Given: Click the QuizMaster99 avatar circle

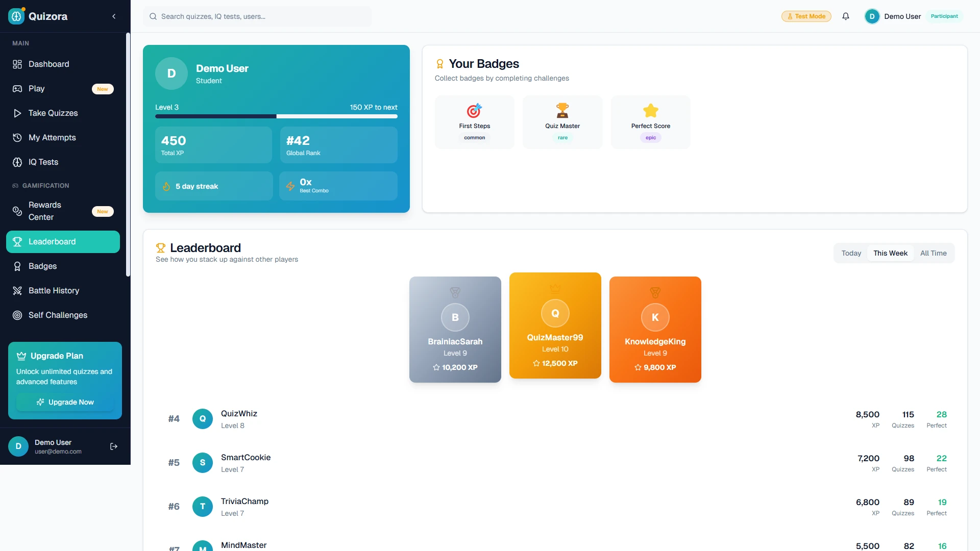Looking at the screenshot, I should (555, 313).
